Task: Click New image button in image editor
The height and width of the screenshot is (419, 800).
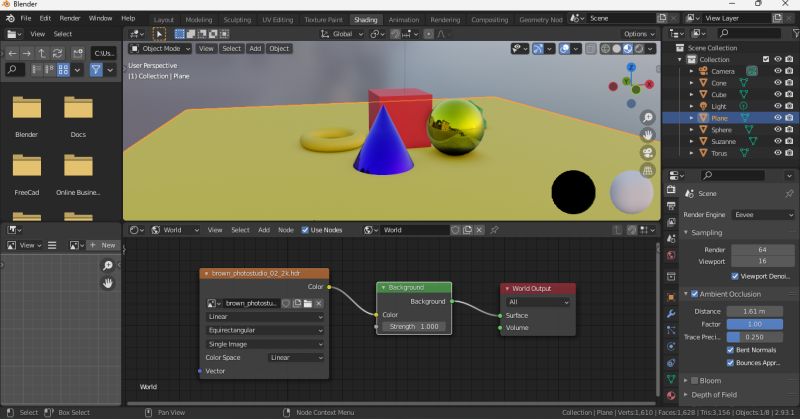Action: click(x=103, y=245)
